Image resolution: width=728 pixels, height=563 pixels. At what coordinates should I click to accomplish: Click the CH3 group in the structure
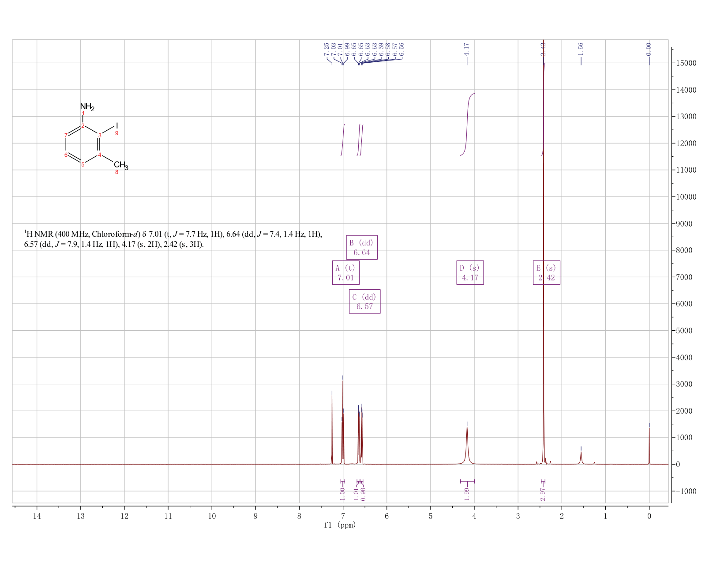pyautogui.click(x=121, y=166)
